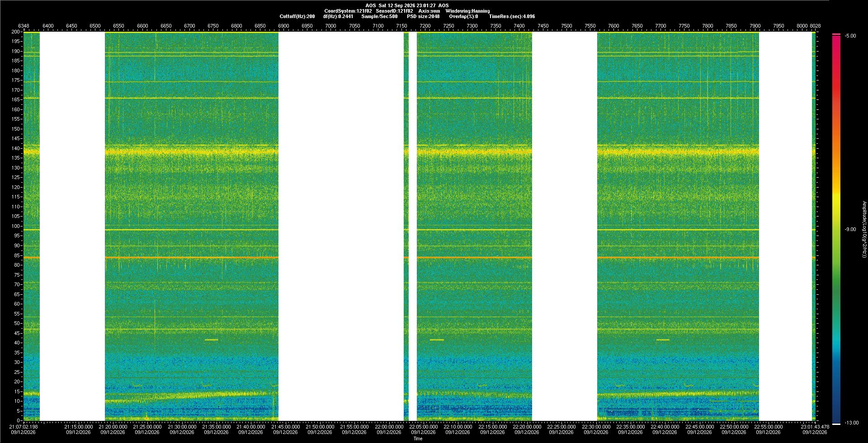Select the PSD size:2048 parameter
This screenshot has height=443, width=868.
pyautogui.click(x=423, y=16)
